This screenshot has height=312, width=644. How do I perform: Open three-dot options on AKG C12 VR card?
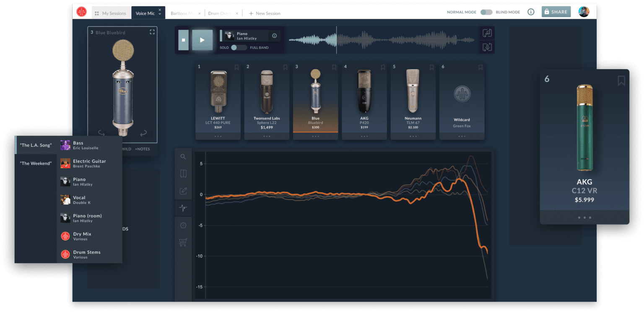[x=584, y=217]
